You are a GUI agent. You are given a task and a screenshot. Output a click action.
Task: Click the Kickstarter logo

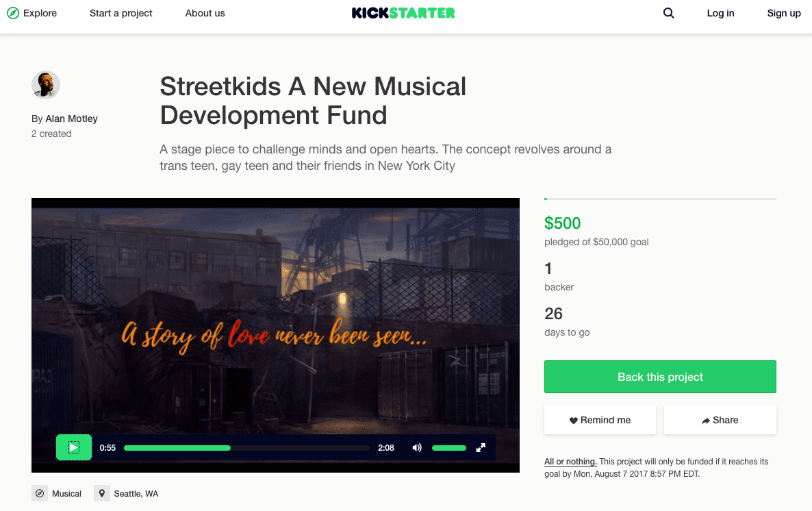tap(403, 13)
